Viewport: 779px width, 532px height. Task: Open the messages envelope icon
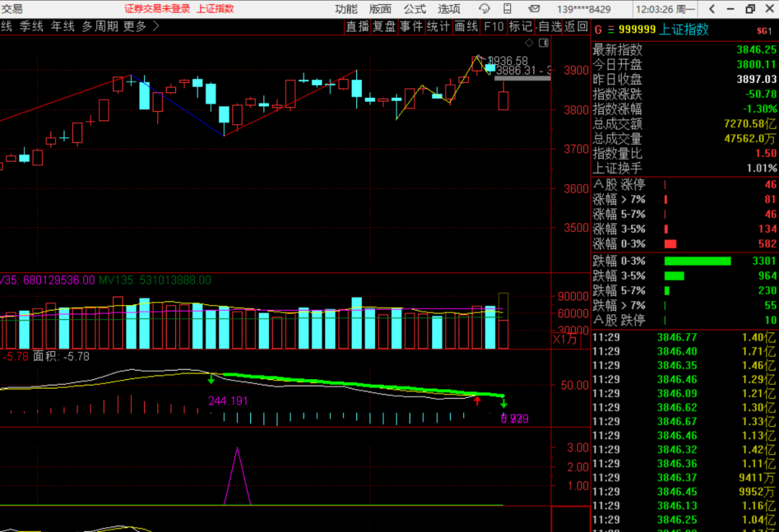tap(534, 9)
